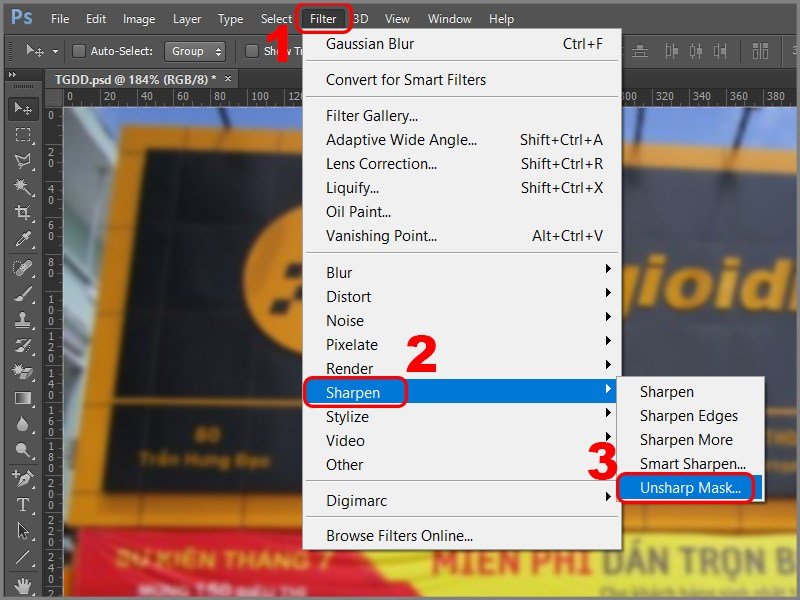This screenshot has height=600, width=800.
Task: Open the Type menu
Action: [x=231, y=19]
